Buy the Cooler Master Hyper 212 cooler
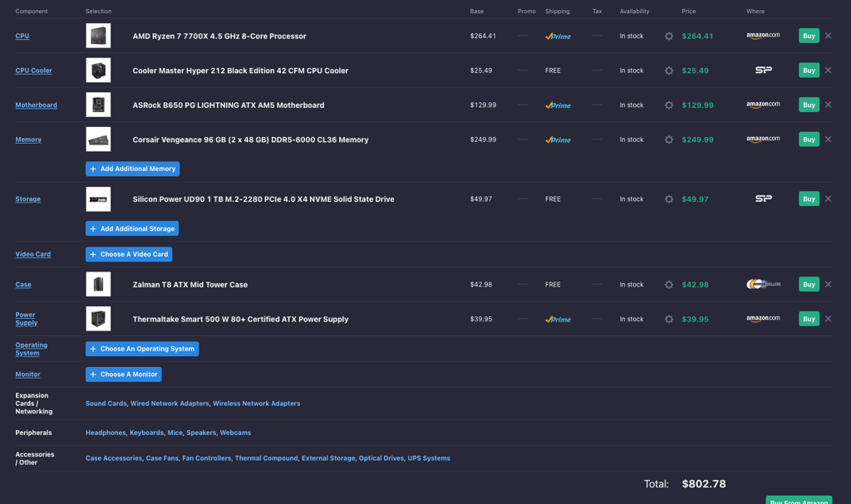 pyautogui.click(x=809, y=70)
